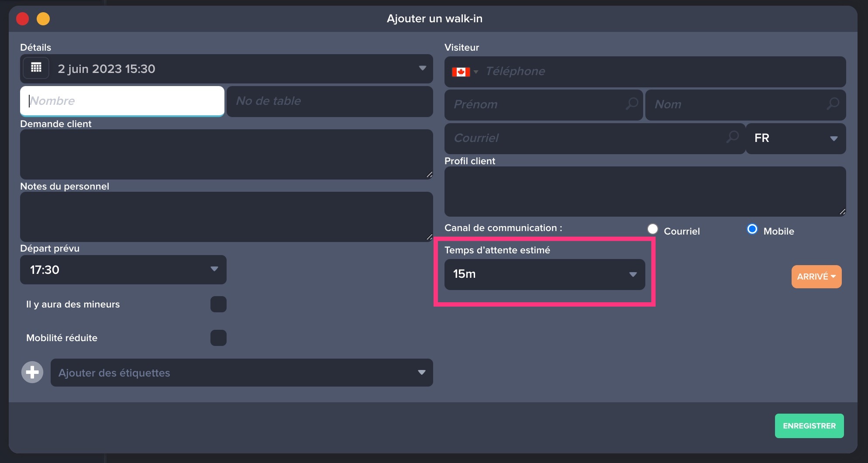
Task: Select the Mobile communication radio button
Action: 752,229
